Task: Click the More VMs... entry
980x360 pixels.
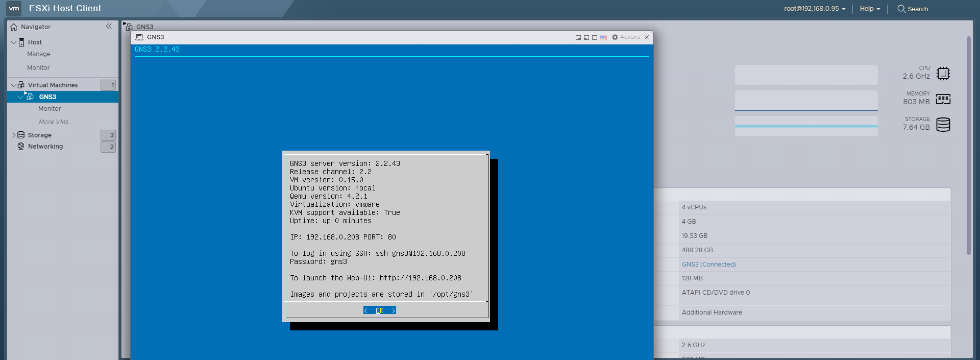Action: (56, 122)
